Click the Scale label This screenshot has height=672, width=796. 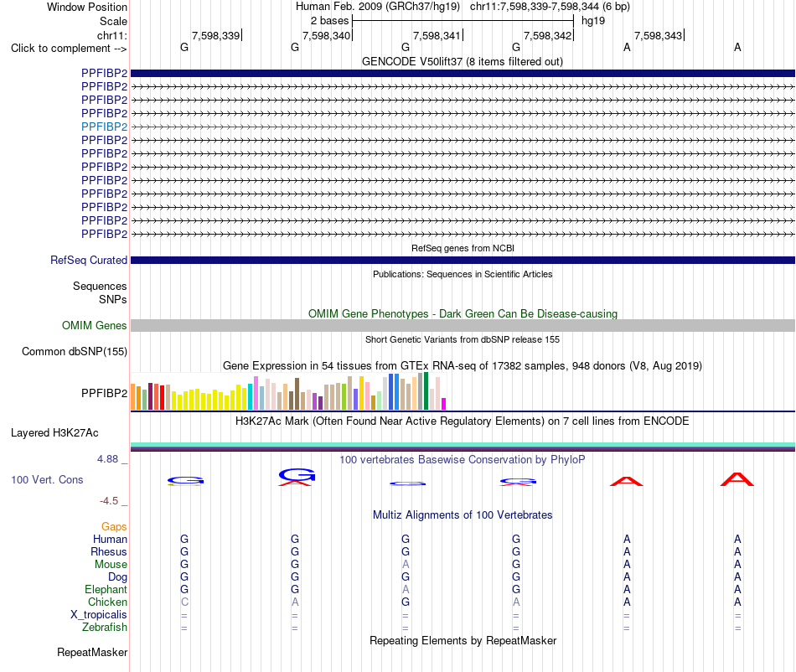pyautogui.click(x=113, y=21)
